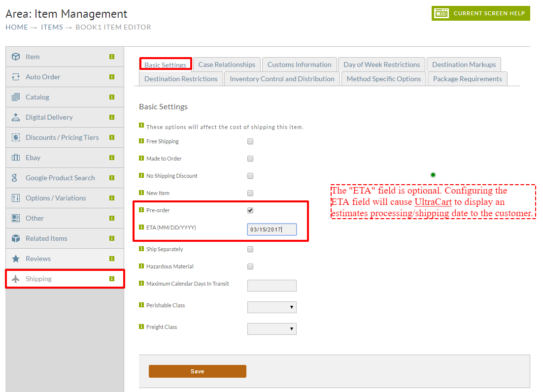The image size is (543, 392).
Task: Click info icon next to Free Shipping
Action: 141,141
